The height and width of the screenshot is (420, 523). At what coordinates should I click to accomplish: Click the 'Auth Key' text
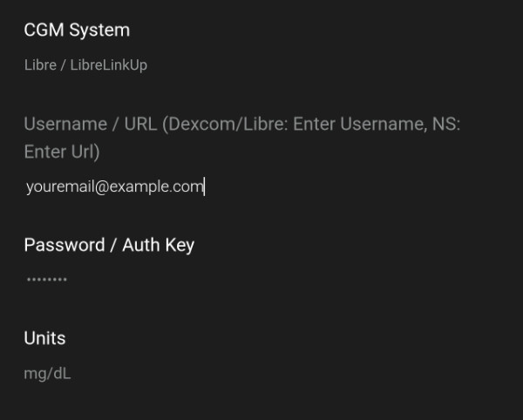158,245
